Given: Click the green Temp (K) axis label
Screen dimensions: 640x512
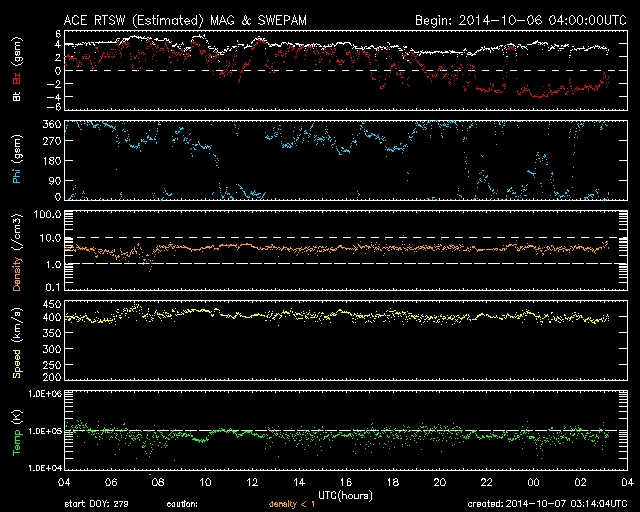Looking at the screenshot, I should 17,430.
